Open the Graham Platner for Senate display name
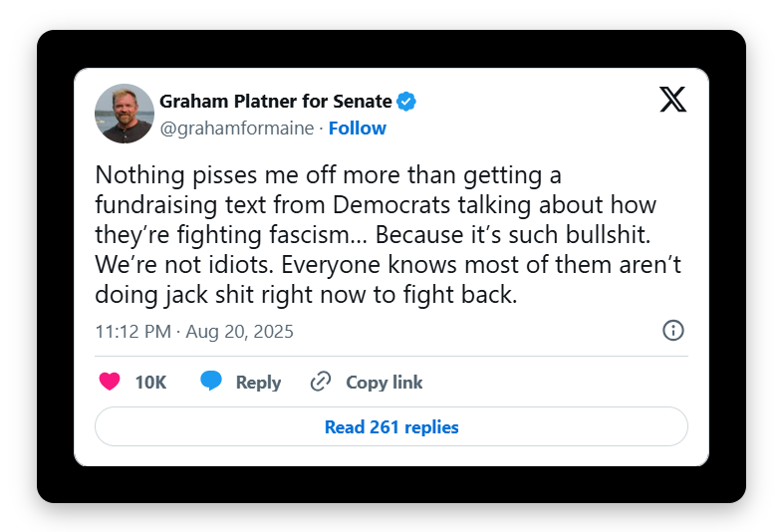782x532 pixels. [275, 101]
